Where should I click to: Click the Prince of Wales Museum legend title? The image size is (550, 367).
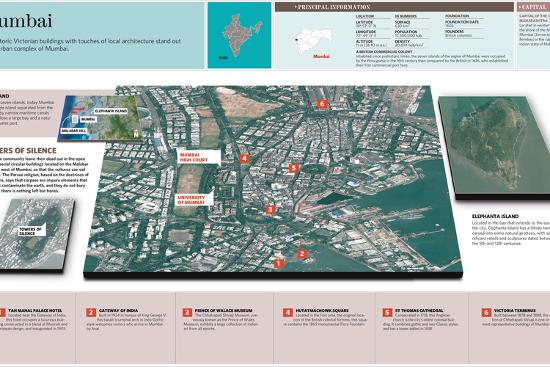click(x=223, y=311)
